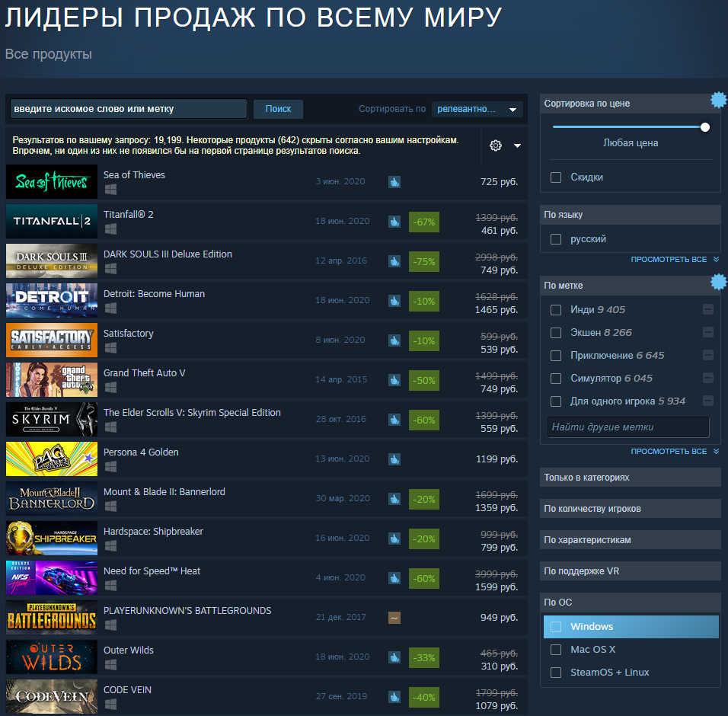Image resolution: width=728 pixels, height=716 pixels.
Task: Click the 1199 руб. price for Persona 4 Golden
Action: click(x=497, y=459)
